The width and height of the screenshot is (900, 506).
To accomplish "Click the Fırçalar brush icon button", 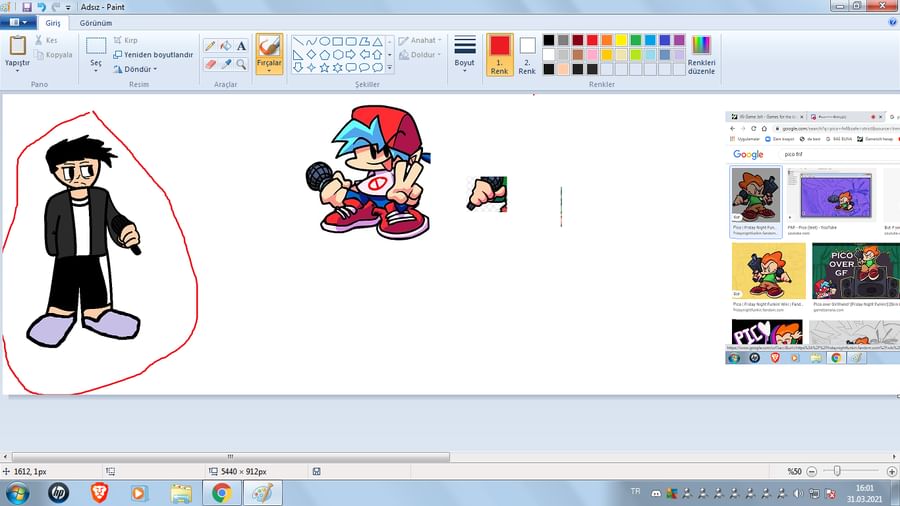I will pos(269,45).
